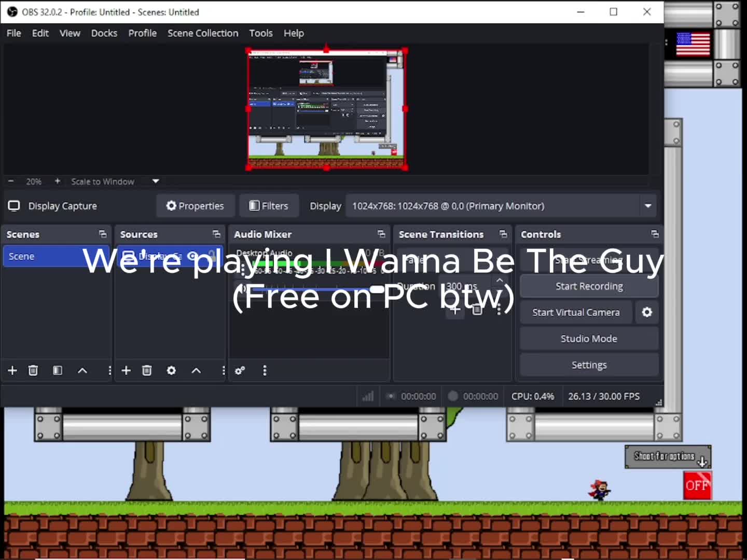
Task: Click the US flag in game window
Action: pos(693,44)
